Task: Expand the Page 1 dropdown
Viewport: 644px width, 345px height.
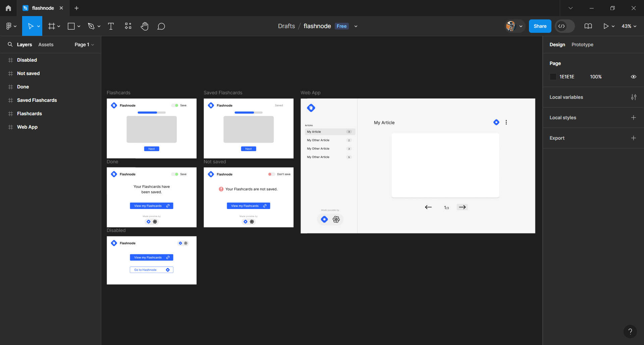Action: [84, 45]
